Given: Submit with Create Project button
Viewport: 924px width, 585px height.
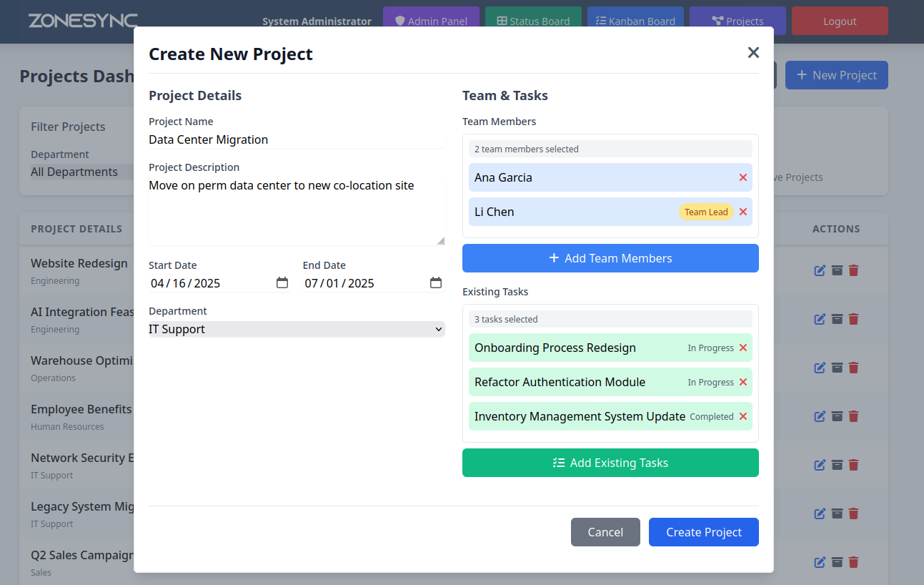Looking at the screenshot, I should [x=704, y=532].
